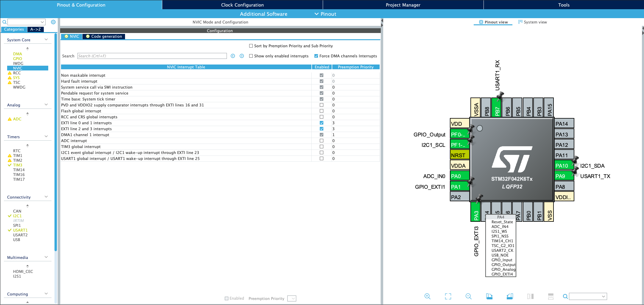Click the PA10 pin on the chip
This screenshot has width=644, height=305.
[564, 166]
